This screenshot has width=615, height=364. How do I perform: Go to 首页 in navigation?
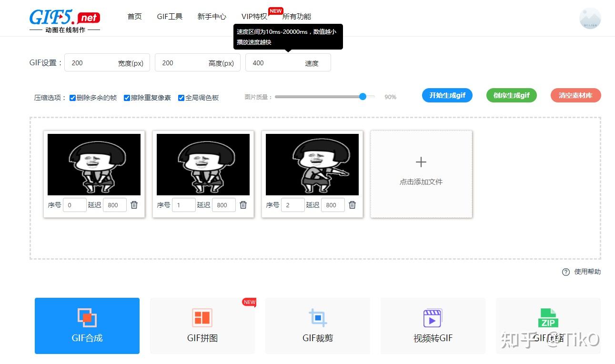click(135, 17)
